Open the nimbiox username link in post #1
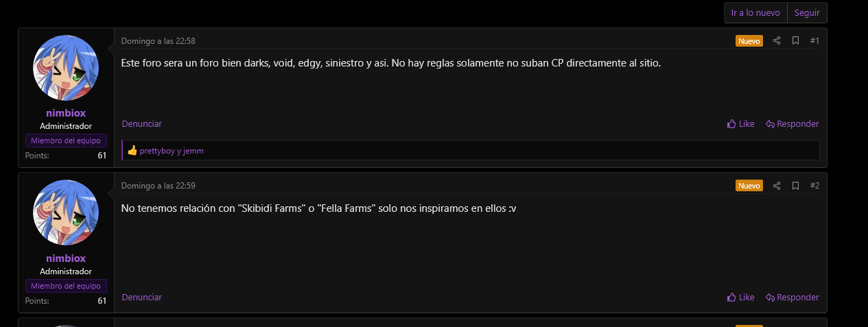This screenshot has height=327, width=868. tap(66, 113)
